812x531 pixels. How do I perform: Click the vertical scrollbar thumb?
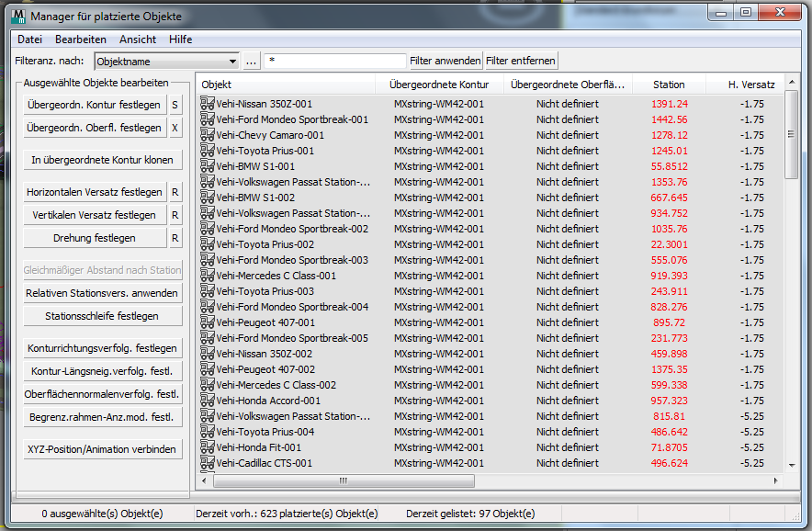click(791, 134)
